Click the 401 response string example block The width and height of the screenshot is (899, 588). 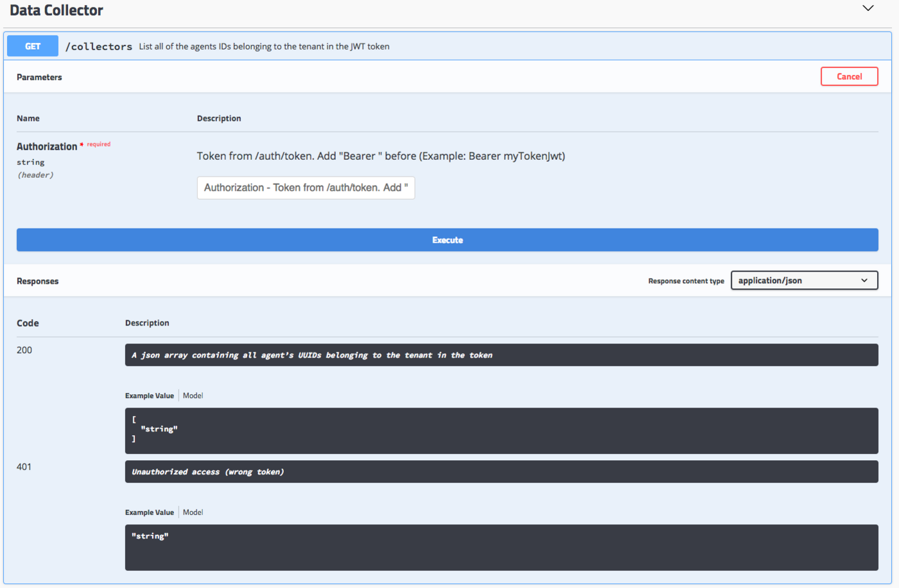pos(501,547)
